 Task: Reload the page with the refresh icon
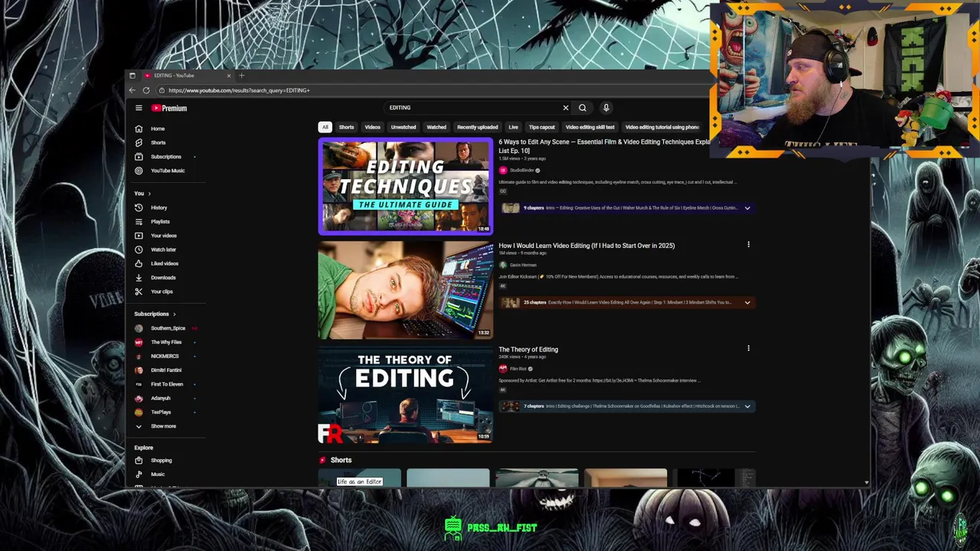coord(145,90)
